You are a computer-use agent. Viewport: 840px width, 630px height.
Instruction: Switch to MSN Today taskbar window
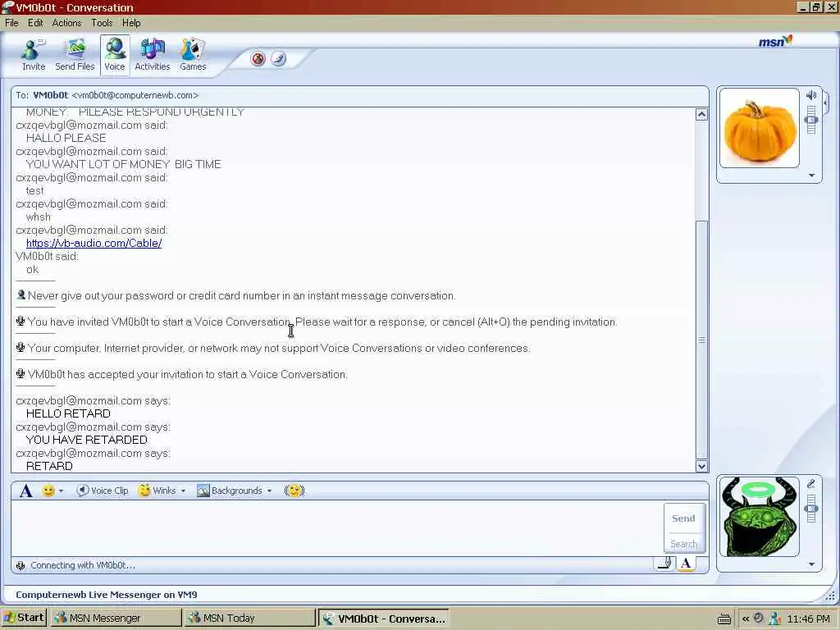pos(249,619)
